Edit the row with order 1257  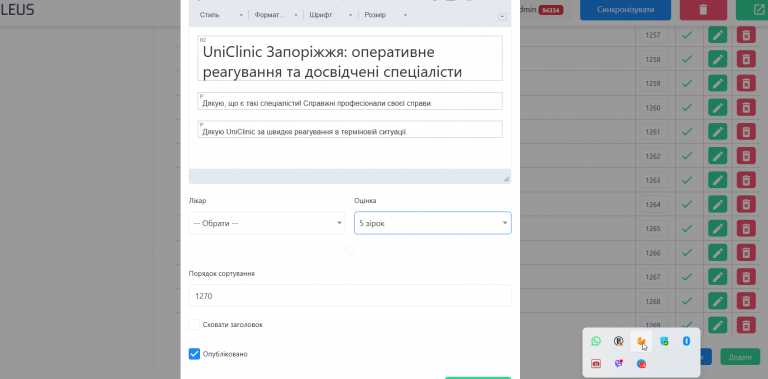tap(718, 35)
